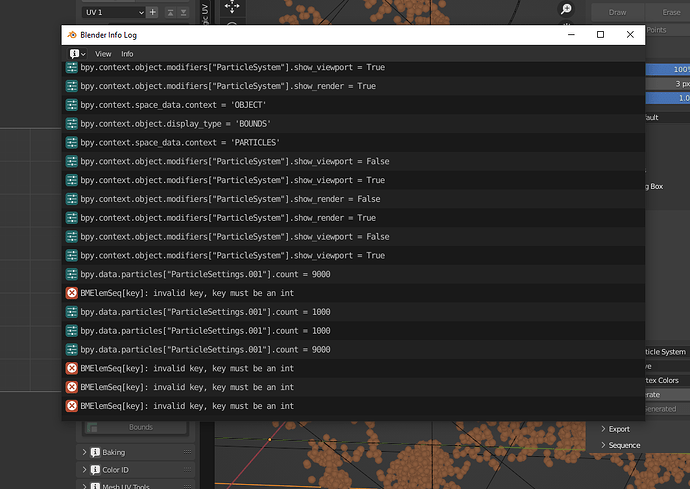
Task: Click property icon beside display_type = 'BOUNDS' row
Action: [72, 124]
